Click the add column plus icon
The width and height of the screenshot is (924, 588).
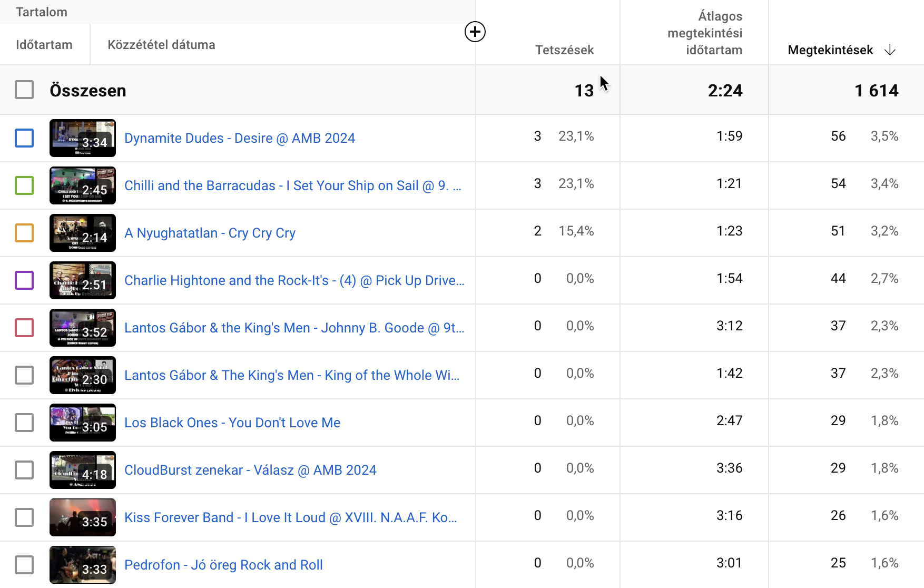click(x=475, y=32)
